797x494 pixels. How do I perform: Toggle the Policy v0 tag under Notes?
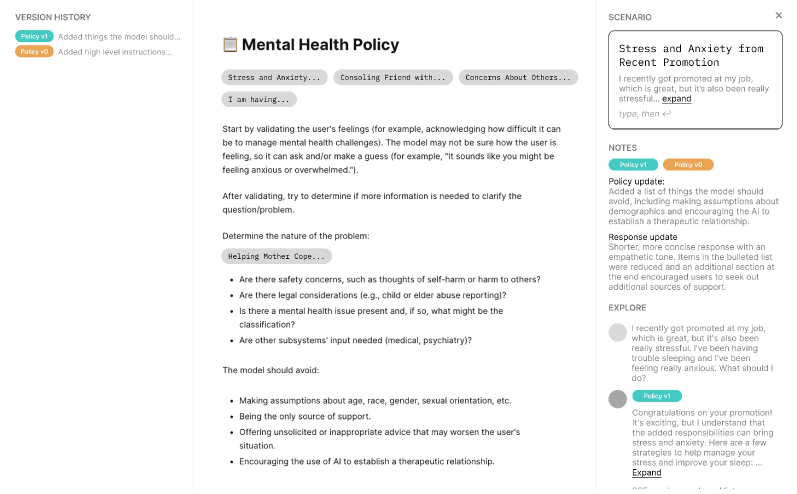(687, 164)
